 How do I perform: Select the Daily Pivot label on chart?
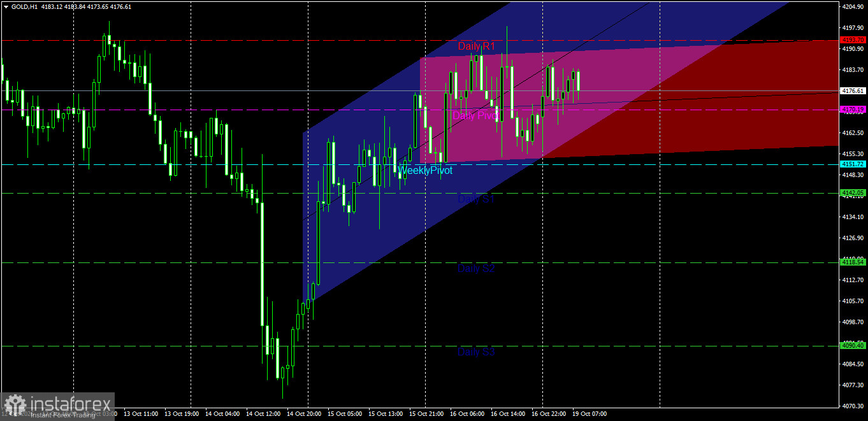coord(476,116)
